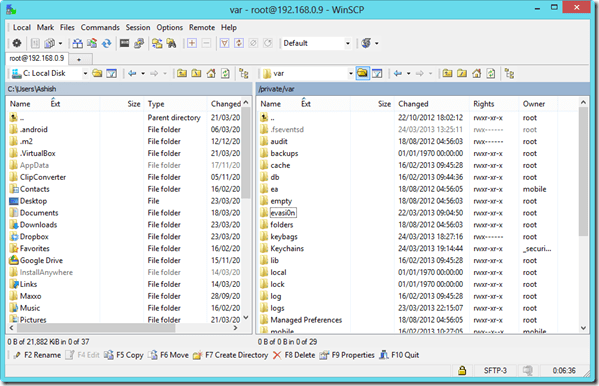Refresh the remote panel
The image size is (599, 386).
[x=491, y=73]
